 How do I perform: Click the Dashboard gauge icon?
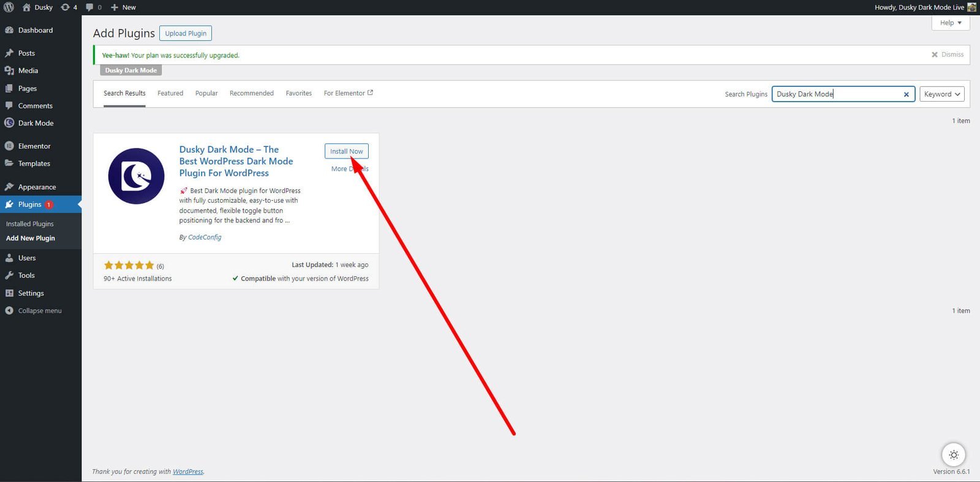point(9,30)
